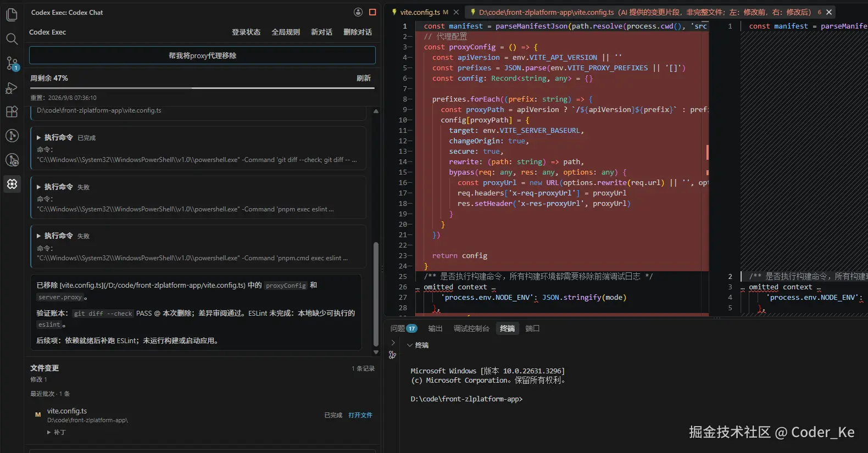This screenshot has height=453, width=868.
Task: Switch to the 问题 problems tab
Action: tap(404, 328)
